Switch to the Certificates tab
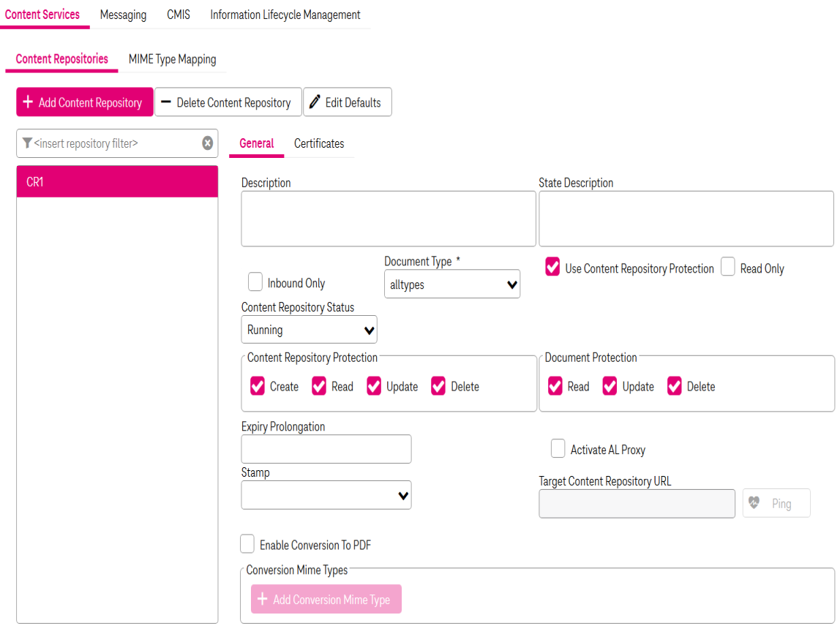The height and width of the screenshot is (631, 840). [x=319, y=144]
